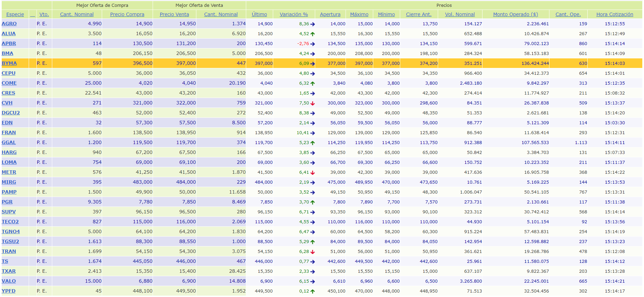The width and height of the screenshot is (644, 297).
Task: Click the red down arrow in TRAN row
Action: tap(312, 252)
